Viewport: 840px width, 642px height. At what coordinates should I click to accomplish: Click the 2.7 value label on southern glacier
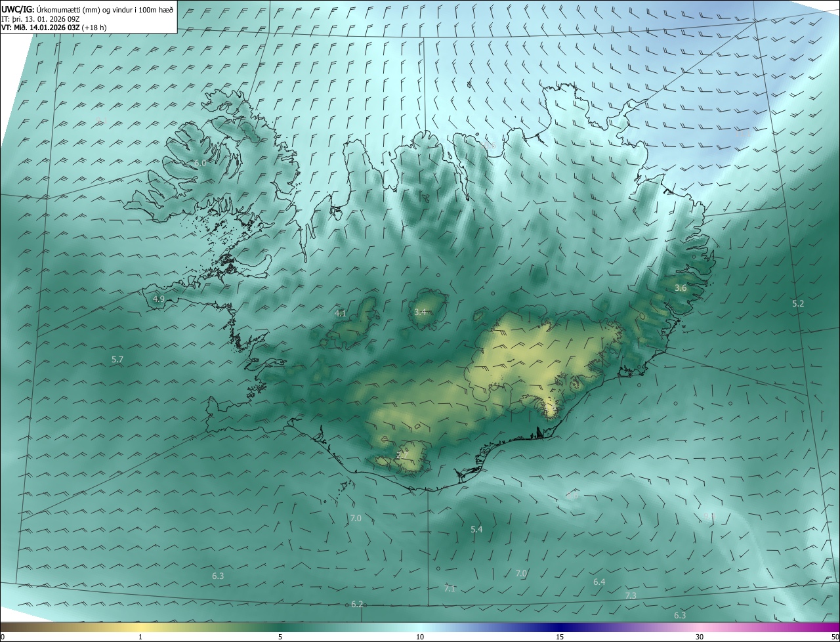[402, 454]
